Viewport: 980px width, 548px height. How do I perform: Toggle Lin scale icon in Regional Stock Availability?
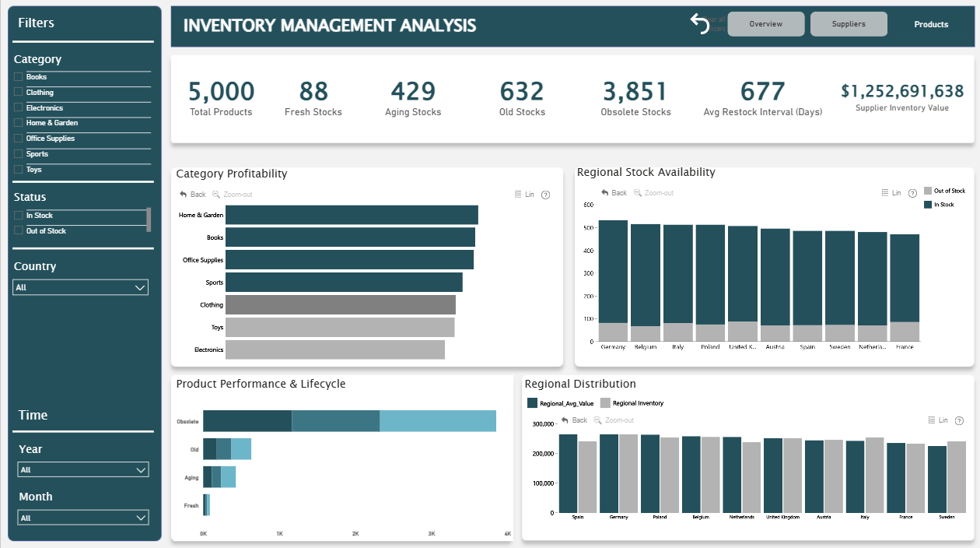(x=884, y=193)
